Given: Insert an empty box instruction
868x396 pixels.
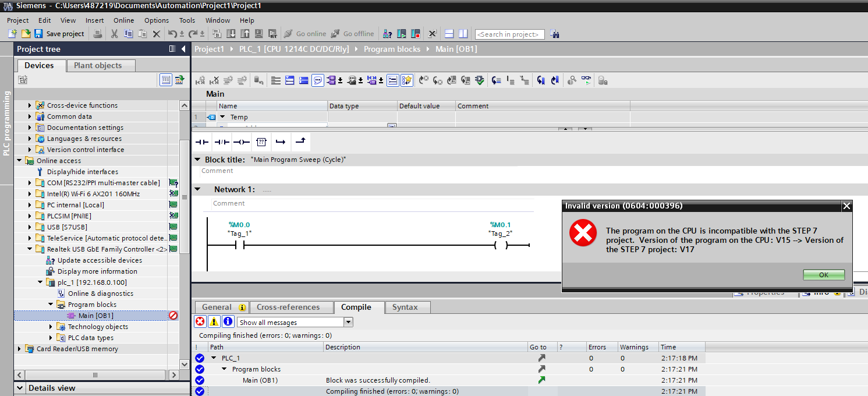Looking at the screenshot, I should (x=261, y=142).
